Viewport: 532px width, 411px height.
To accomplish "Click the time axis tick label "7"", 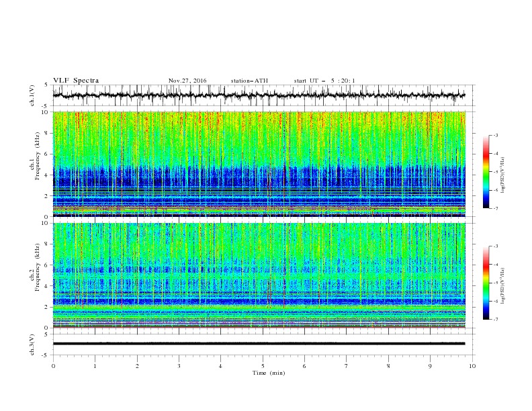I will tap(347, 366).
